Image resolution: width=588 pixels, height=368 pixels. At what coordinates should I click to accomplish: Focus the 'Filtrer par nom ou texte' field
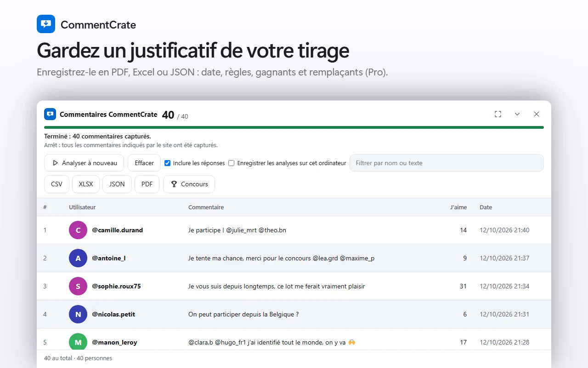(447, 163)
